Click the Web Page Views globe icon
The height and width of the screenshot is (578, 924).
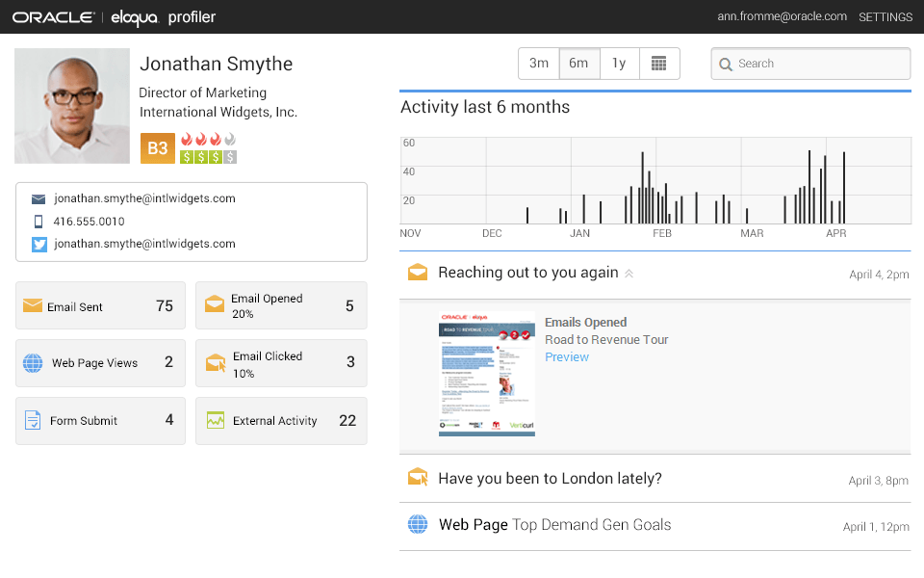tap(33, 363)
